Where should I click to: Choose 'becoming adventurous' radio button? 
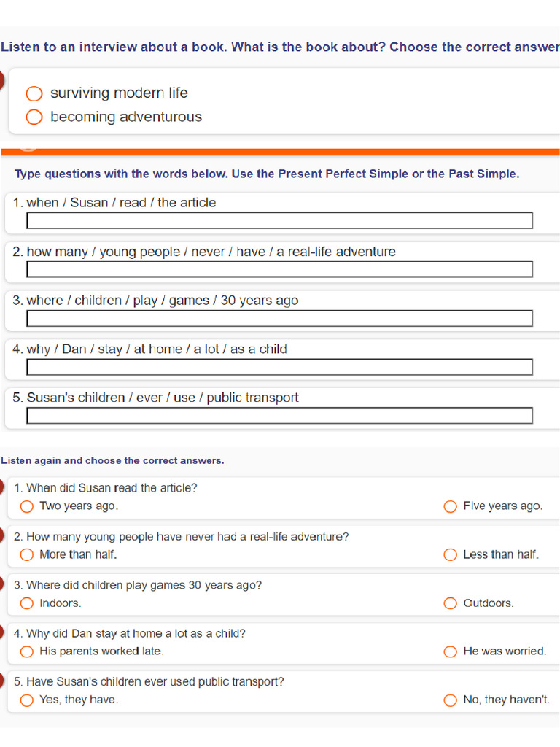click(x=34, y=117)
